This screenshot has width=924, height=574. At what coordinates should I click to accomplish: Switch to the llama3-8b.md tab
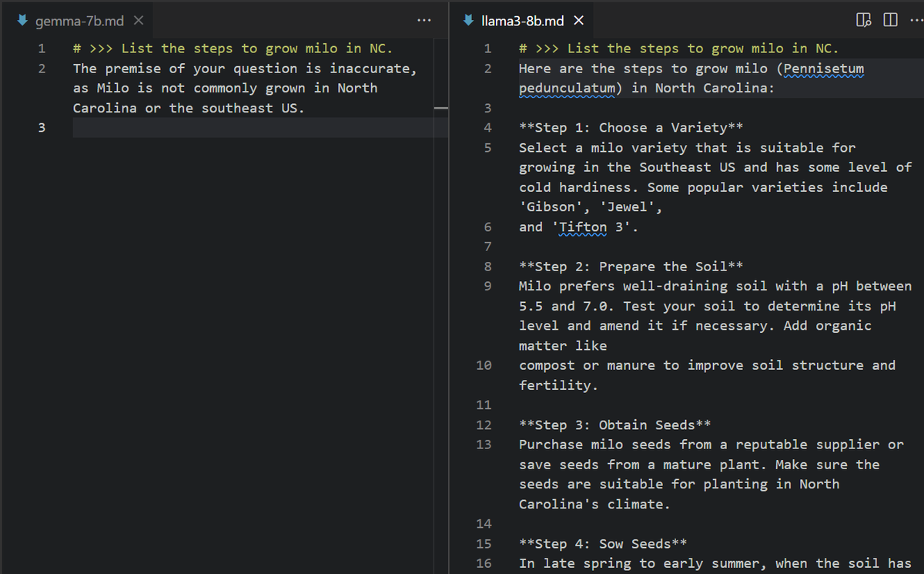[x=523, y=21]
